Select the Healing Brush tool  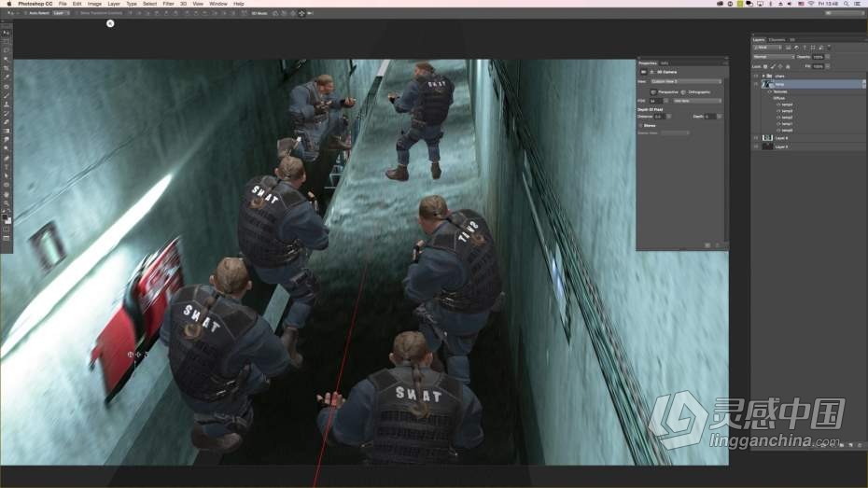click(x=7, y=87)
